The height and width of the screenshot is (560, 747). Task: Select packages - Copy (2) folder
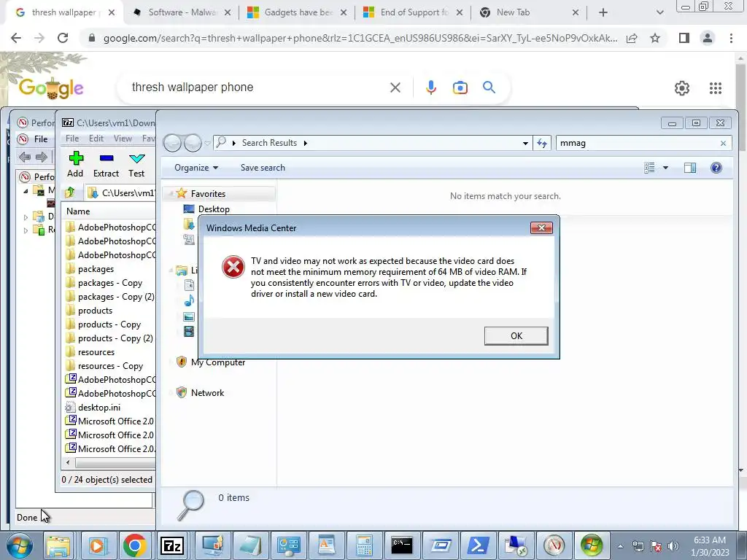click(116, 297)
